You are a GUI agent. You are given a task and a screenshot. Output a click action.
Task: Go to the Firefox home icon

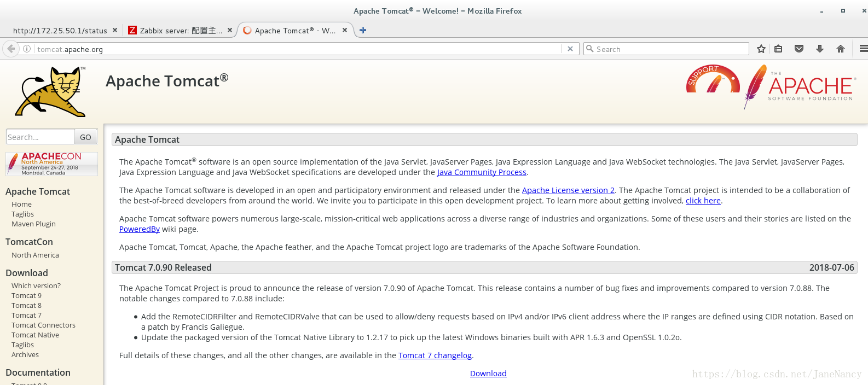pos(841,49)
